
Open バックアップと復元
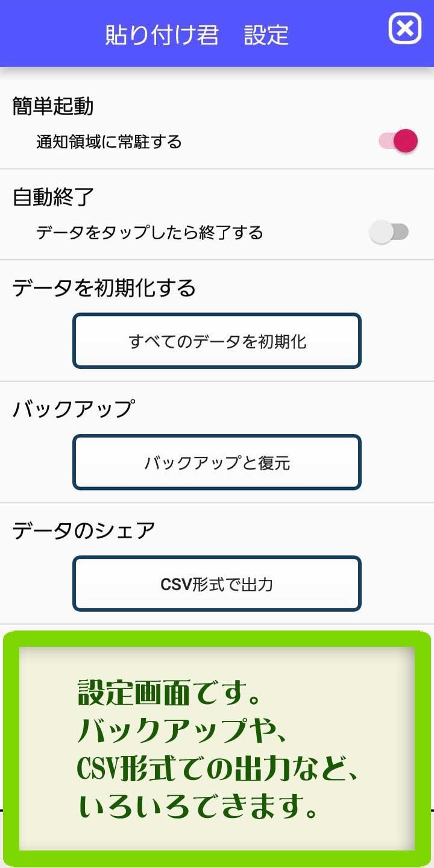click(217, 462)
